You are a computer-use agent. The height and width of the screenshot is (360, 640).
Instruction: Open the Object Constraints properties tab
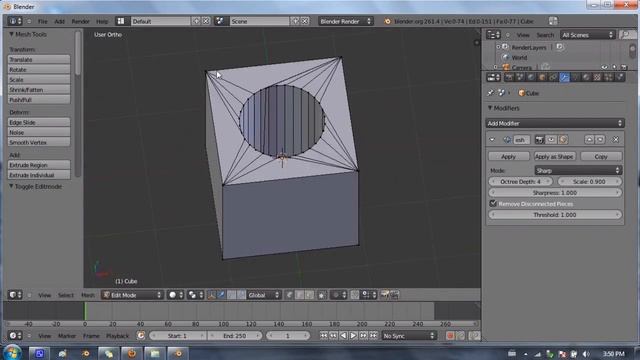553,77
